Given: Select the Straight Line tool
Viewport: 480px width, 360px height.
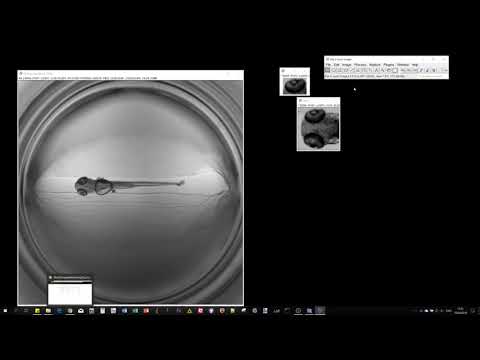Looking at the screenshot, I should 352,70.
